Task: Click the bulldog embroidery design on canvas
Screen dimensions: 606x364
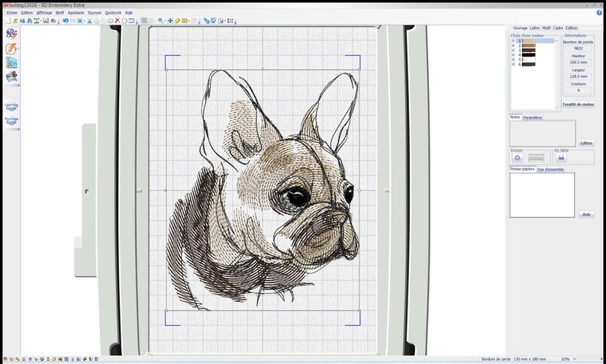Action: coord(263,190)
